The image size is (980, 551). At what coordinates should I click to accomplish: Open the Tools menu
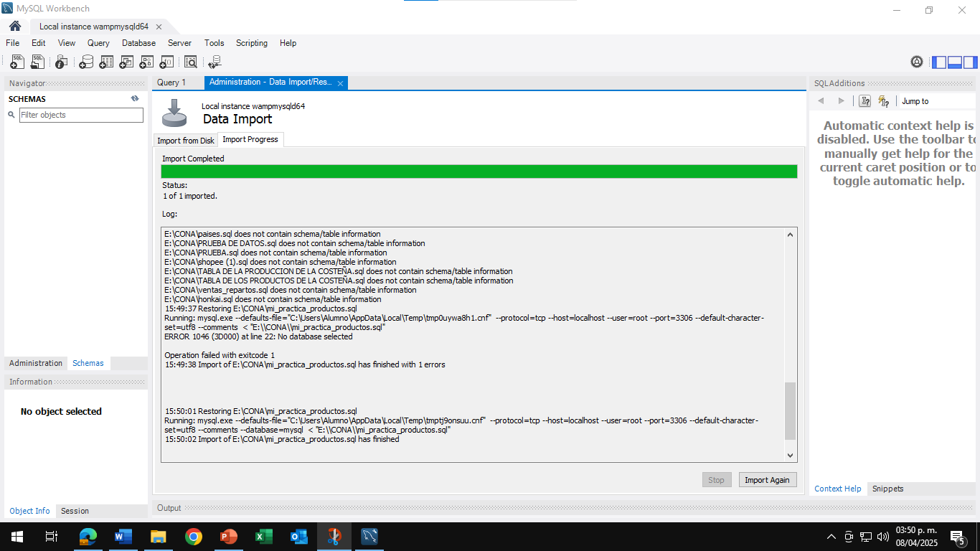pos(215,43)
